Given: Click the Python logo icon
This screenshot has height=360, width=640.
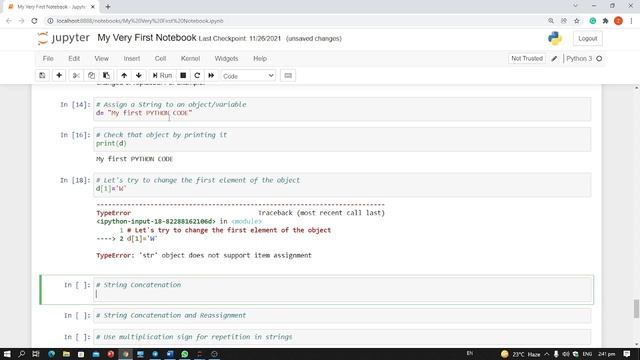Looking at the screenshot, I should pyautogui.click(x=554, y=38).
